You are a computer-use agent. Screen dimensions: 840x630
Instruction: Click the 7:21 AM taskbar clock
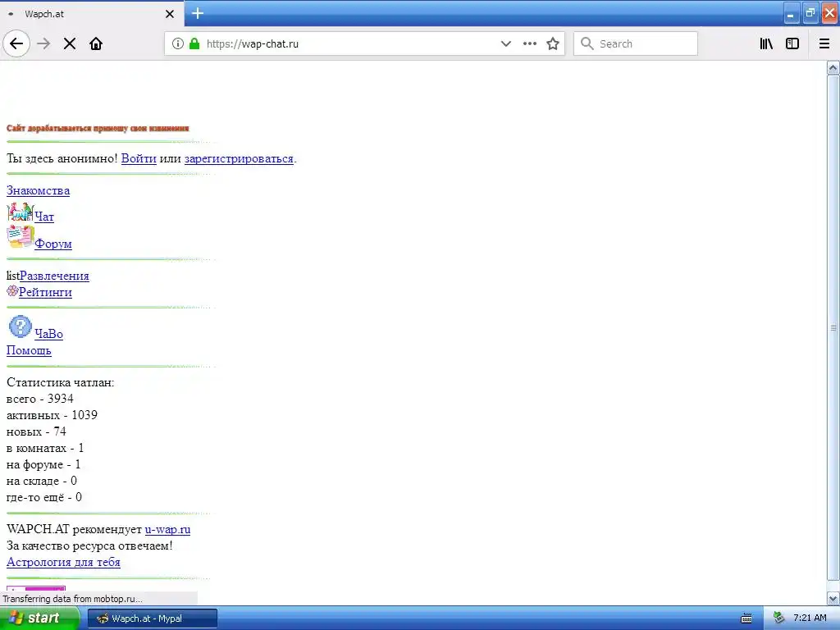[810, 619]
